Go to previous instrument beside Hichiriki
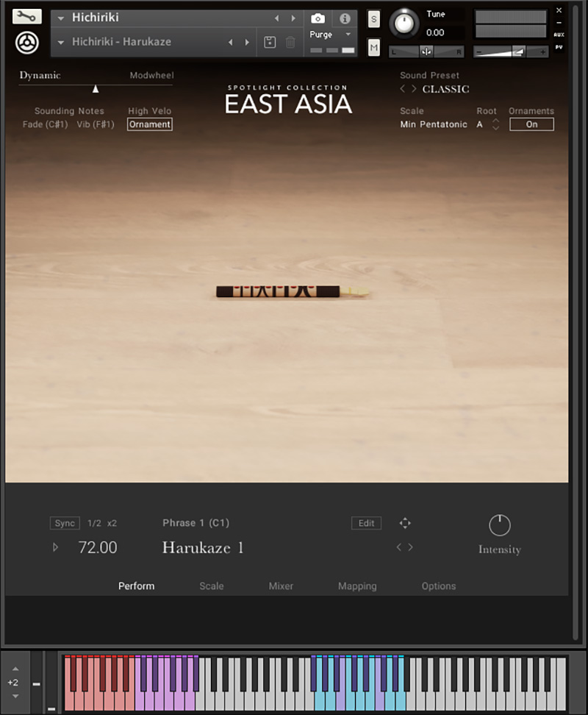This screenshot has width=588, height=715. [x=276, y=18]
